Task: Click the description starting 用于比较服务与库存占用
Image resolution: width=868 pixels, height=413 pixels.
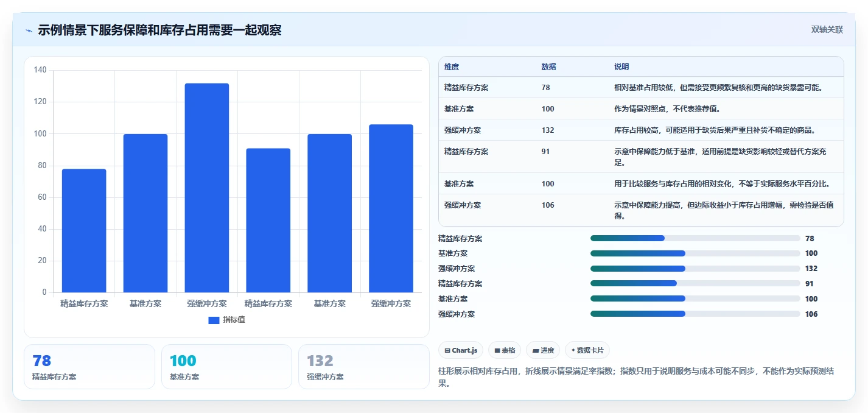Action: click(723, 184)
